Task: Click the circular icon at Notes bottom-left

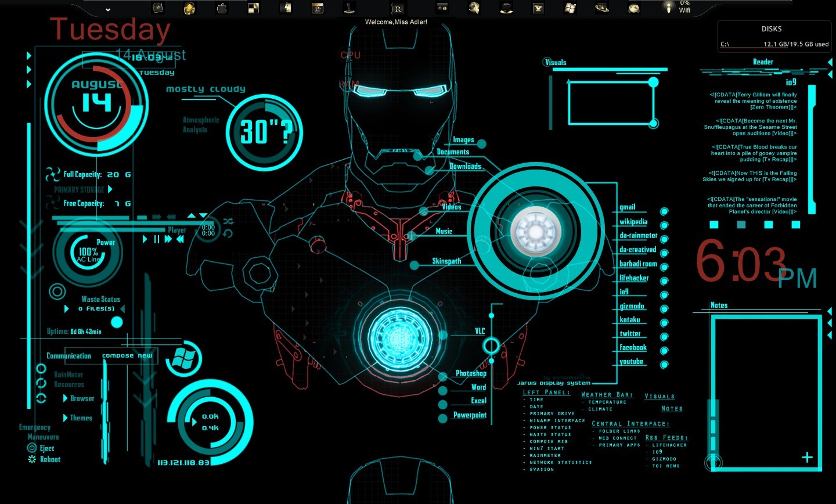Action: coord(714,463)
